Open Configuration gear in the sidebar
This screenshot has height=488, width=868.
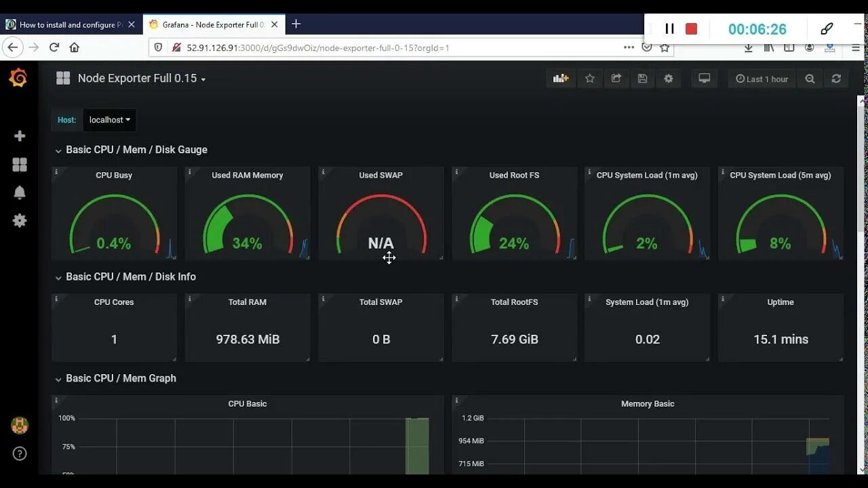(x=20, y=220)
